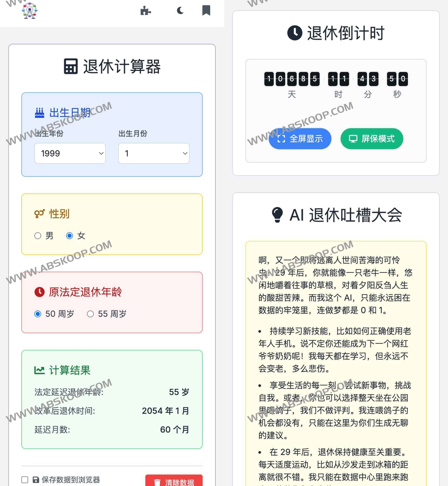Viewport: 448px width, 486px height.
Task: Click the 全屏显示 button
Action: pyautogui.click(x=300, y=139)
